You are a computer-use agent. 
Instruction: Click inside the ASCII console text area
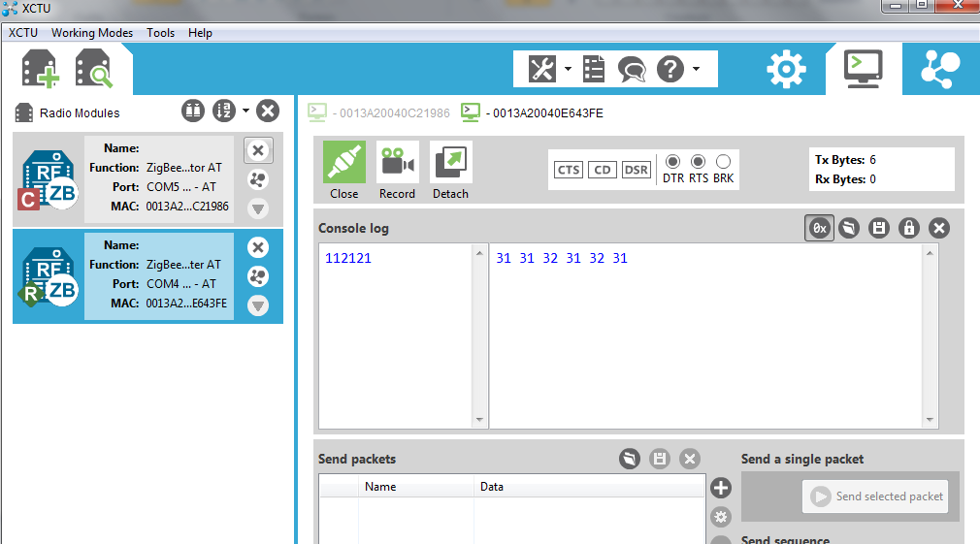pyautogui.click(x=396, y=336)
